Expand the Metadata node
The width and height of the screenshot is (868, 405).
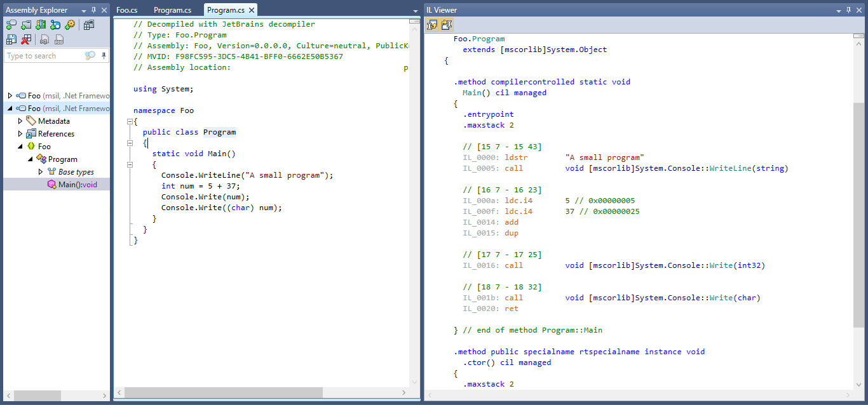coord(20,121)
